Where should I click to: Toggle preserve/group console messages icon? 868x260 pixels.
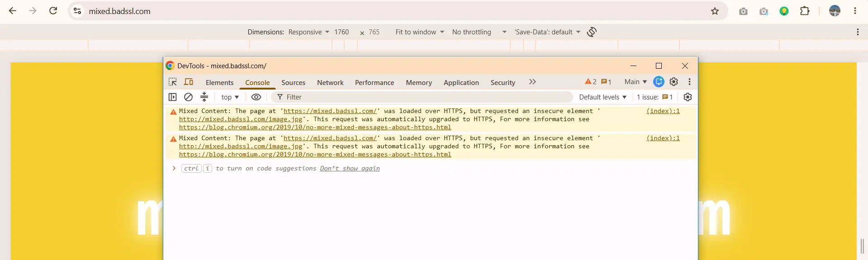[x=204, y=97]
